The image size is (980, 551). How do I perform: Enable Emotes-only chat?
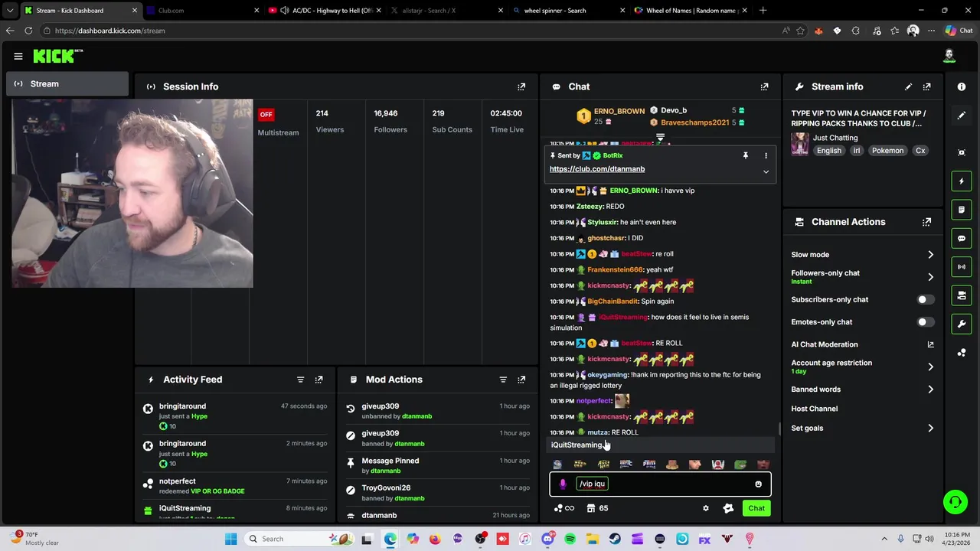point(925,322)
